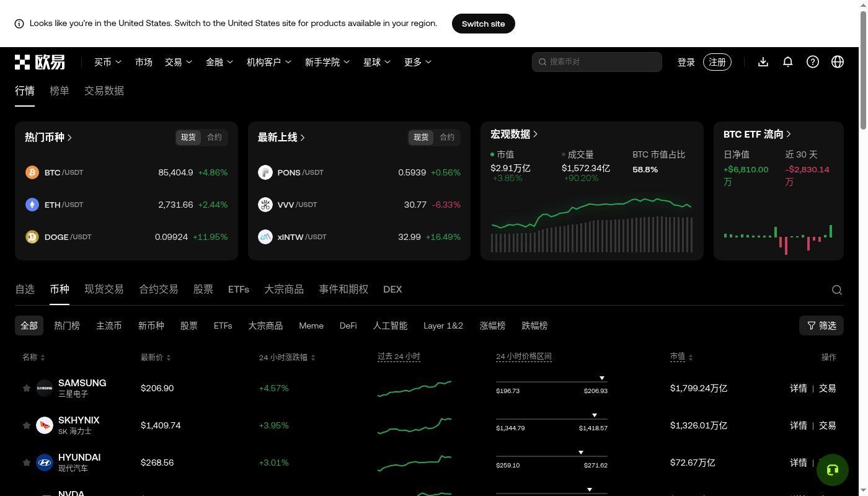Click the 登录 link

pyautogui.click(x=686, y=62)
